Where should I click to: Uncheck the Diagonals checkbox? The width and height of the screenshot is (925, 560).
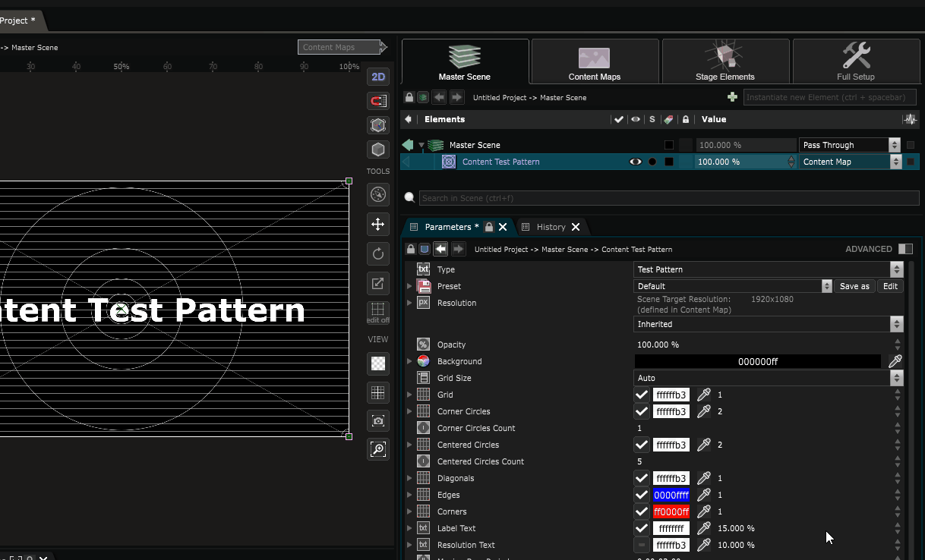[642, 478]
